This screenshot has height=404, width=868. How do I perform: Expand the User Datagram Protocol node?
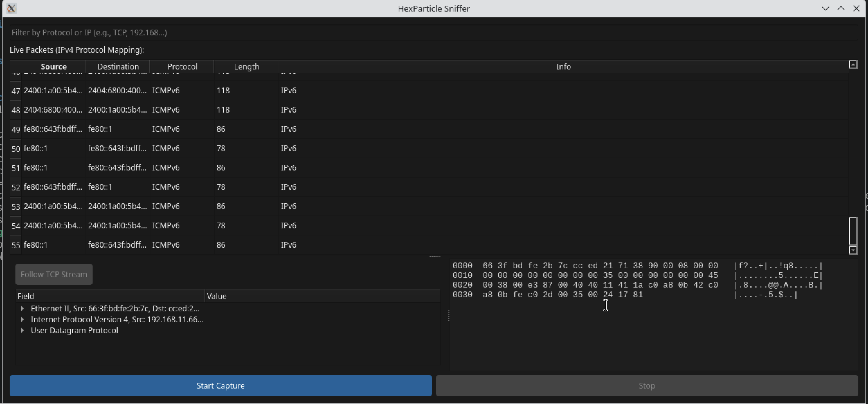pyautogui.click(x=22, y=330)
